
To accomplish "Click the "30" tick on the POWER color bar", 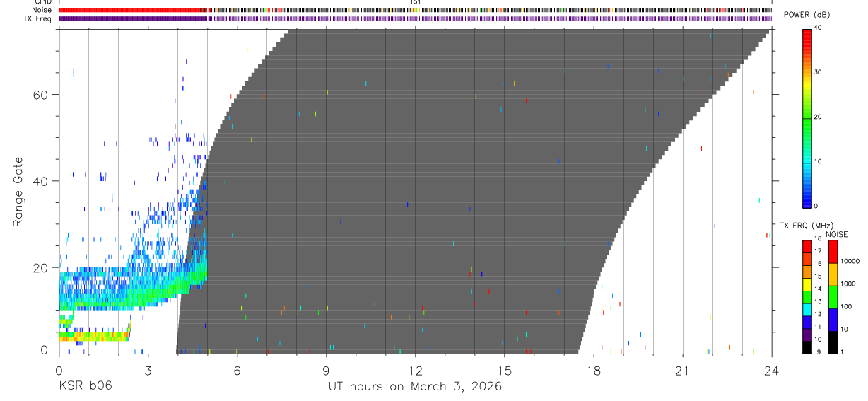I will point(819,73).
